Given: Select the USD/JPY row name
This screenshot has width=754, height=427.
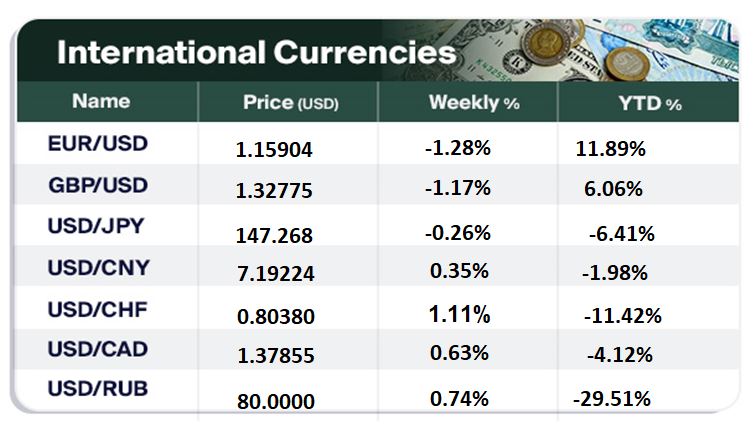Looking at the screenshot, I should (97, 226).
